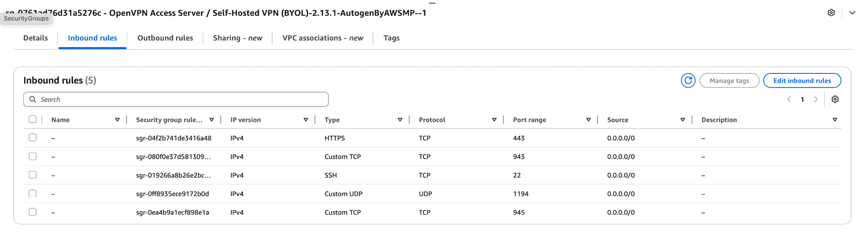The height and width of the screenshot is (238, 868).
Task: Expand the top-right collapse chevron
Action: [852, 13]
